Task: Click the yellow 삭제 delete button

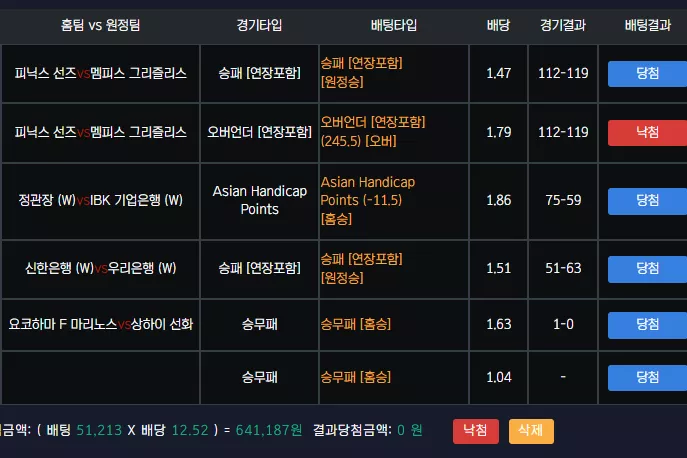Action: click(531, 431)
